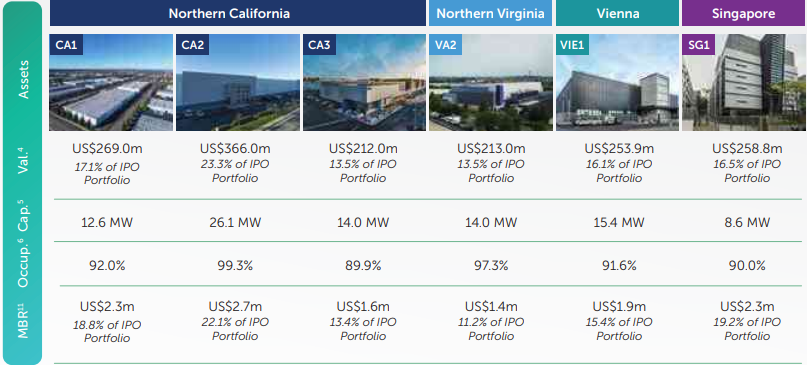Viewport: 807px width, 365px height.
Task: Click the SG1 purple label badge
Action: [x=698, y=45]
